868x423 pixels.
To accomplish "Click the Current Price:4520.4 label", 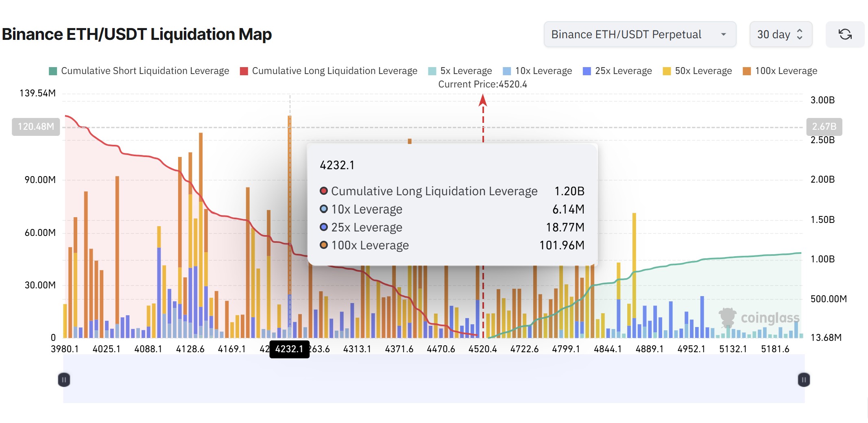I will [x=482, y=84].
